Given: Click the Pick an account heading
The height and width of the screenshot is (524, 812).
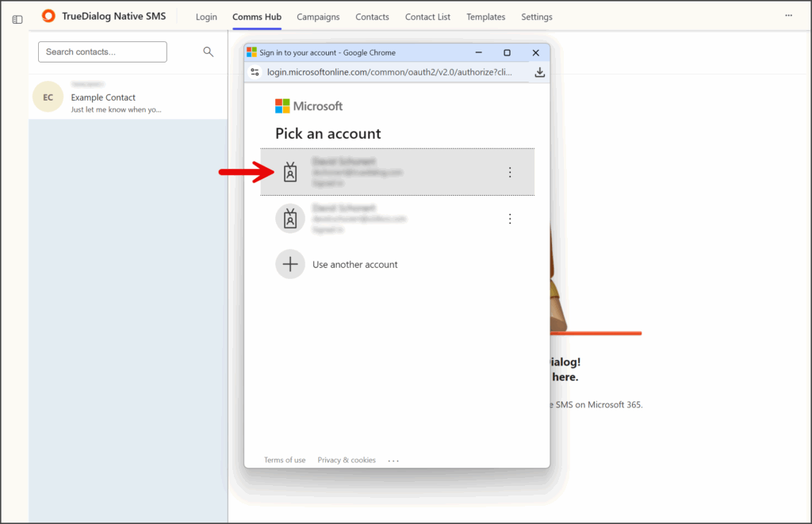Looking at the screenshot, I should coord(328,134).
